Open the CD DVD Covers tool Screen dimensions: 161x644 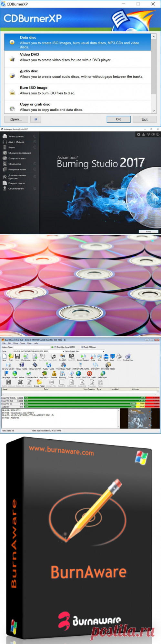click(8, 366)
